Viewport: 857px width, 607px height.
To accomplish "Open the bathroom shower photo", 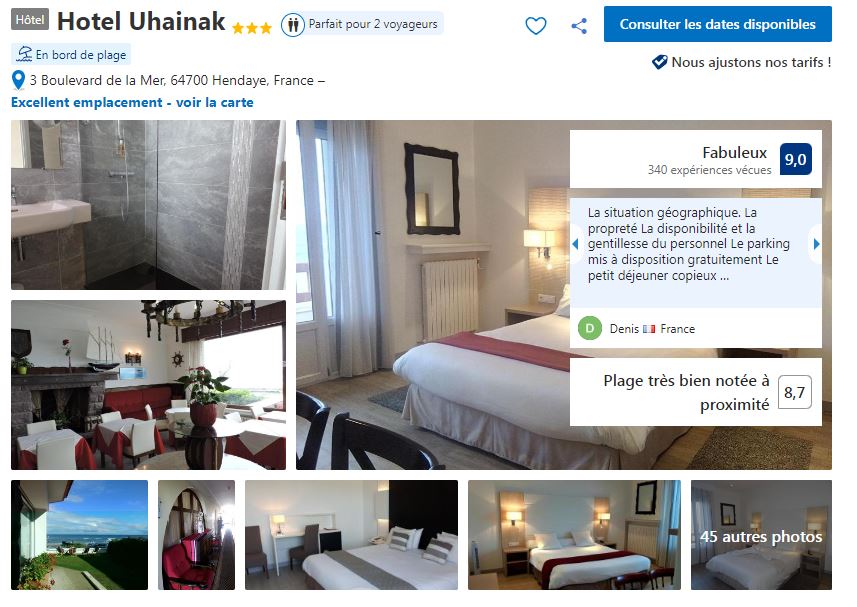I will [x=148, y=205].
